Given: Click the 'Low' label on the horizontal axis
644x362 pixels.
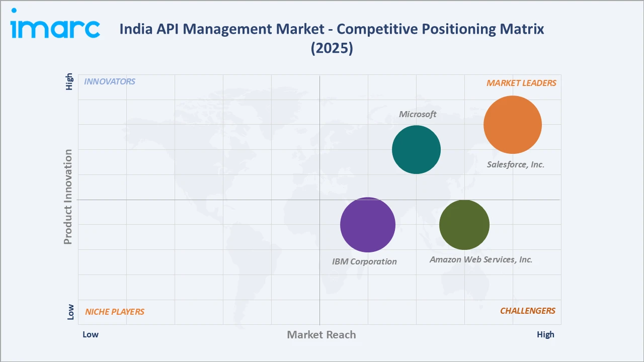Looking at the screenshot, I should (x=91, y=334).
